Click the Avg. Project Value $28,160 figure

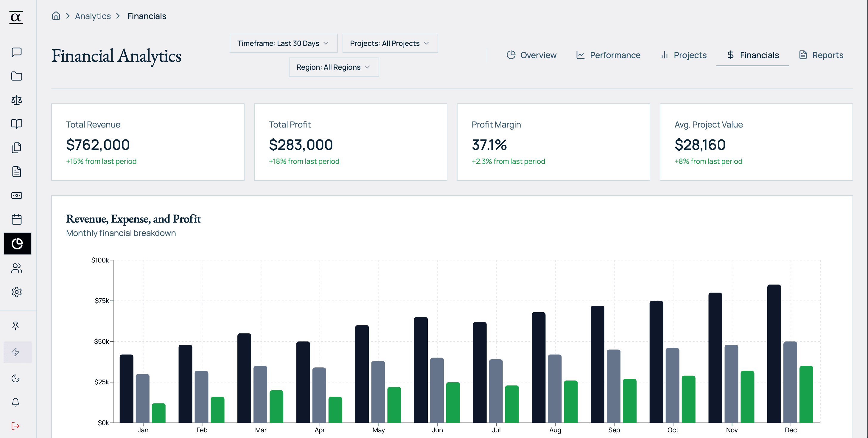(x=700, y=145)
